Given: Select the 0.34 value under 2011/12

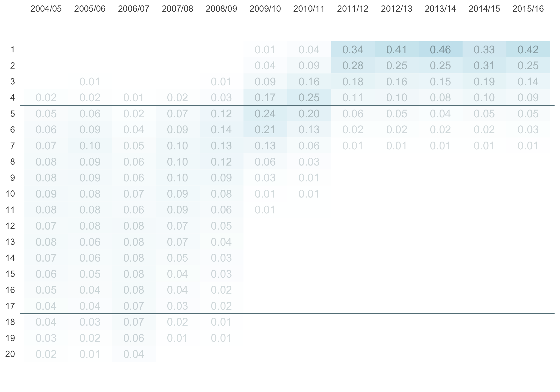Looking at the screenshot, I should [x=353, y=50].
